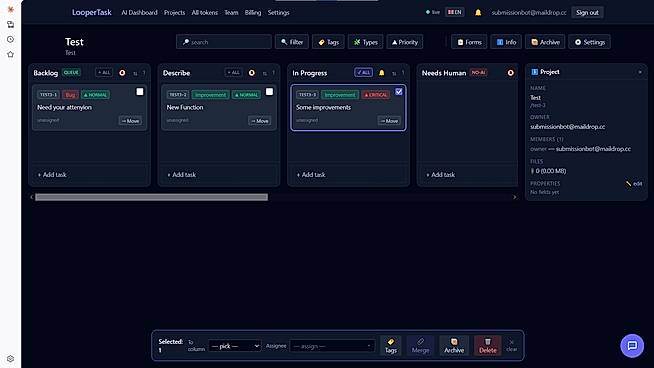This screenshot has width=654, height=368.
Task: Click the Sign out button
Action: 587,13
